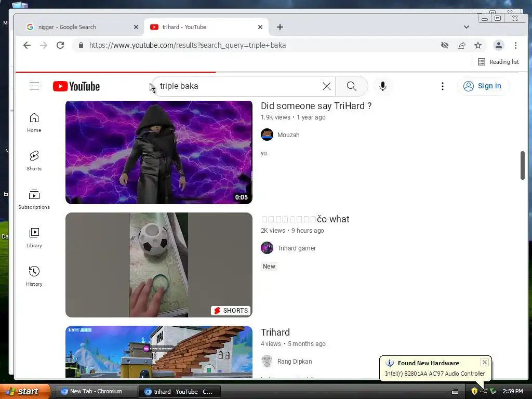Click the page vertical scrollbar thumb

point(523,165)
